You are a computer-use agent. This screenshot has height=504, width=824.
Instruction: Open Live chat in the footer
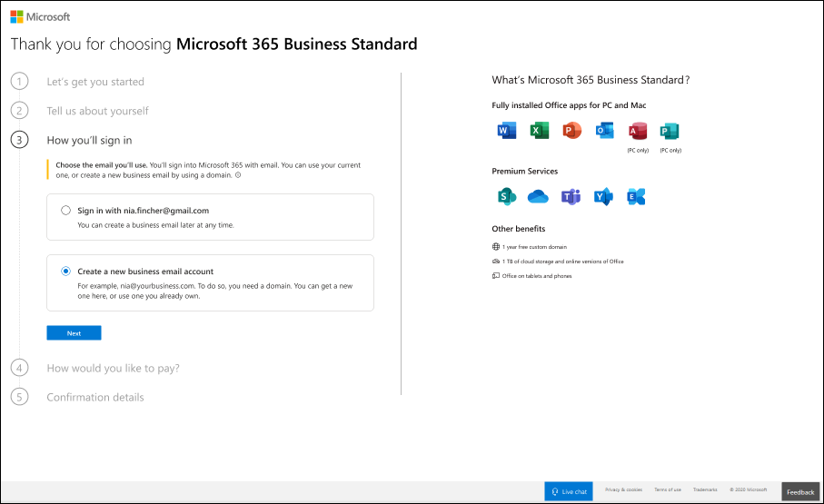(x=568, y=491)
